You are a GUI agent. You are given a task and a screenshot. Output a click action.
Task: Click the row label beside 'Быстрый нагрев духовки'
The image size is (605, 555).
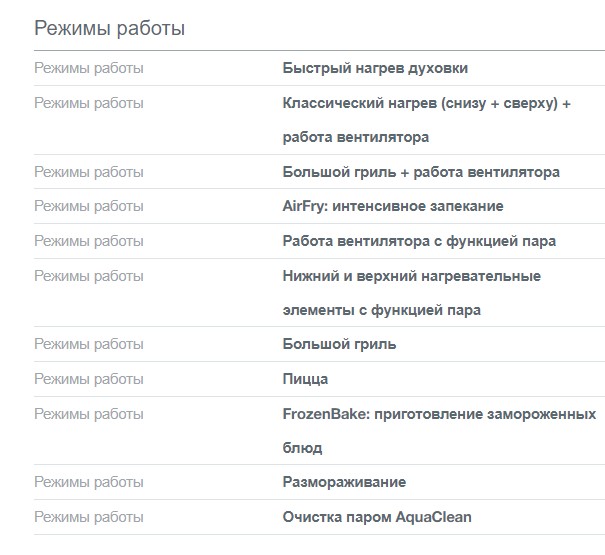click(89, 68)
